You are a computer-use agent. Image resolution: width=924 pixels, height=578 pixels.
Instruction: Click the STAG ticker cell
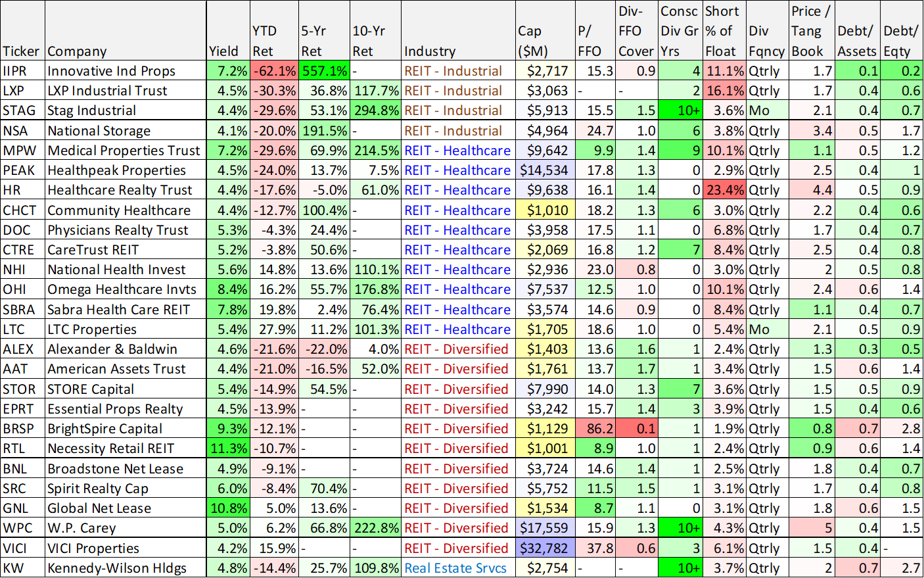(22, 110)
